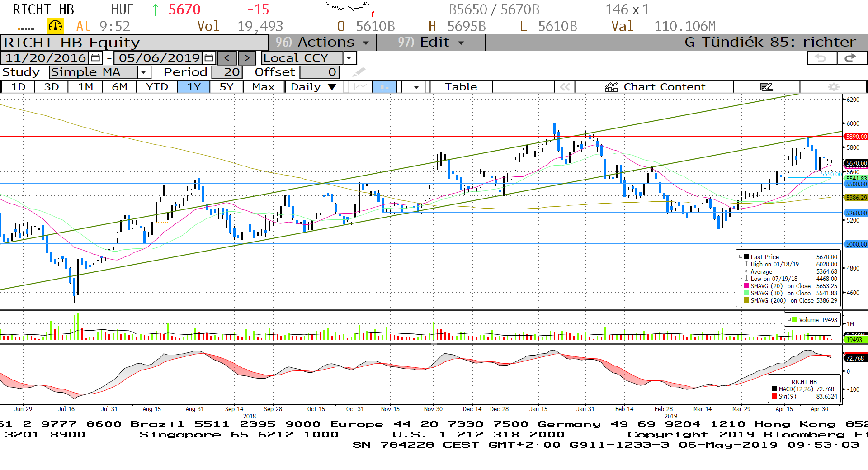868x470 pixels.
Task: Click the 5386.29 moving average axis label
Action: tap(856, 198)
